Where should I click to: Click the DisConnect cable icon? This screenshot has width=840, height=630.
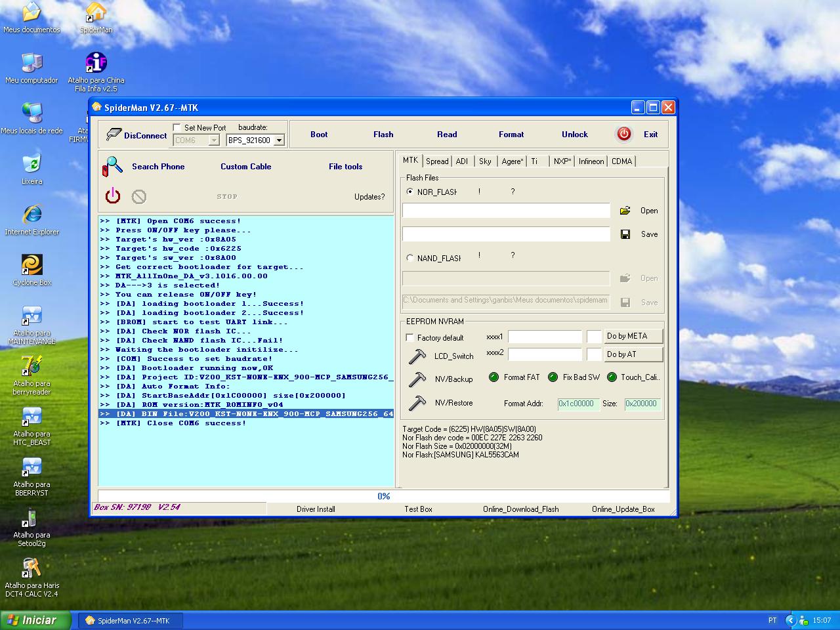[114, 135]
